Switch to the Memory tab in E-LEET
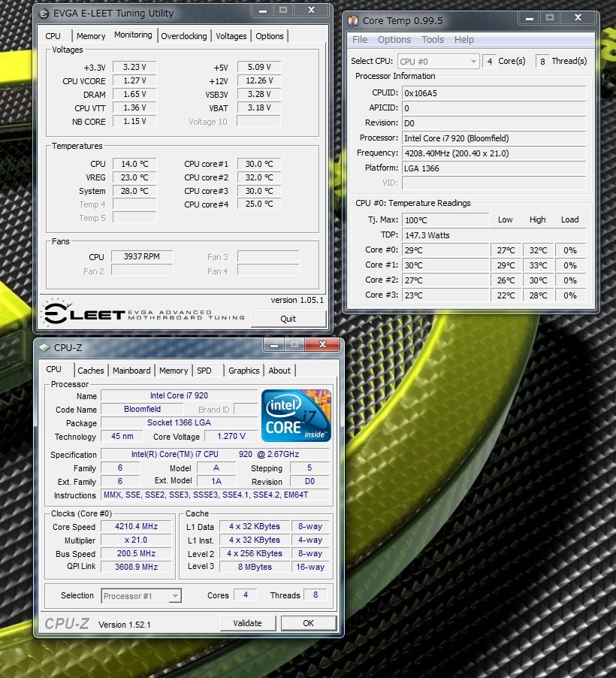Viewport: 616px width, 678px height. pyautogui.click(x=91, y=36)
